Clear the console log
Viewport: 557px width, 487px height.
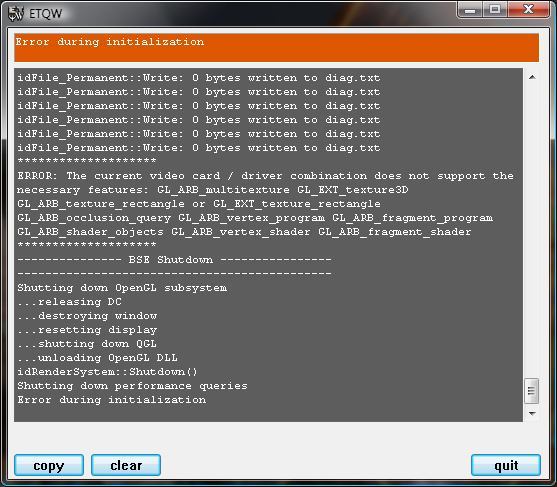[x=126, y=465]
